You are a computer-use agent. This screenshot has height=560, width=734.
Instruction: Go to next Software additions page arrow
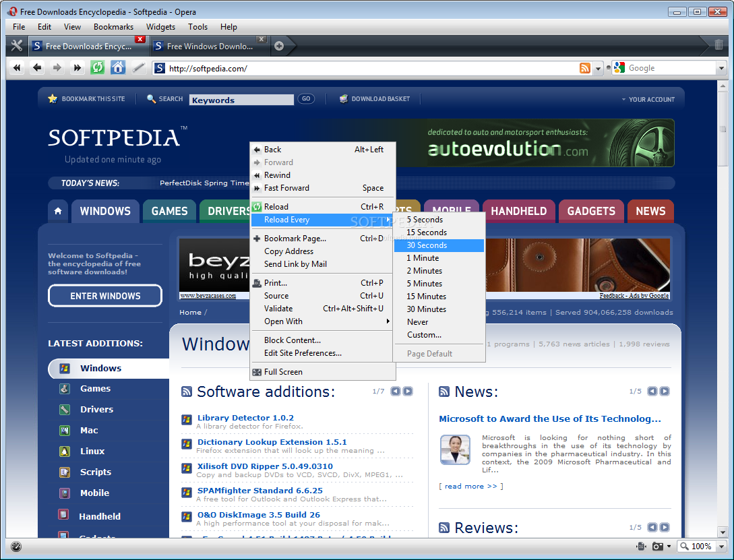pyautogui.click(x=408, y=391)
